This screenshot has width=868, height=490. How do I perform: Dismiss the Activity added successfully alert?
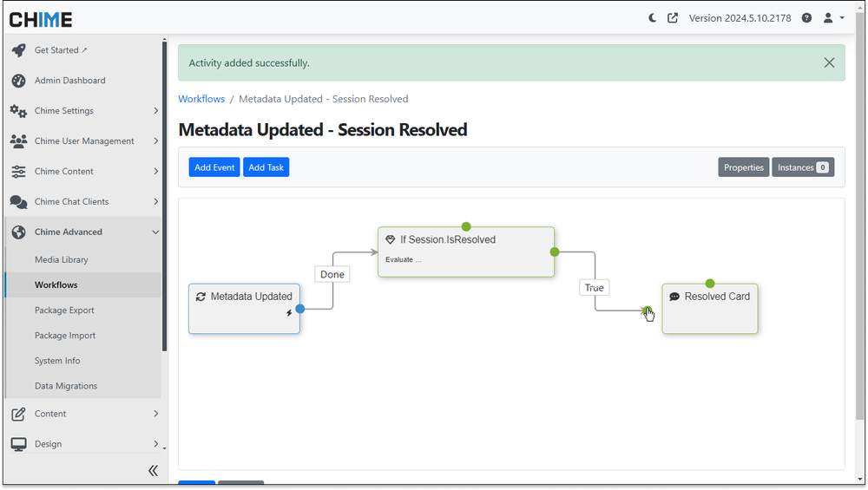pos(829,63)
